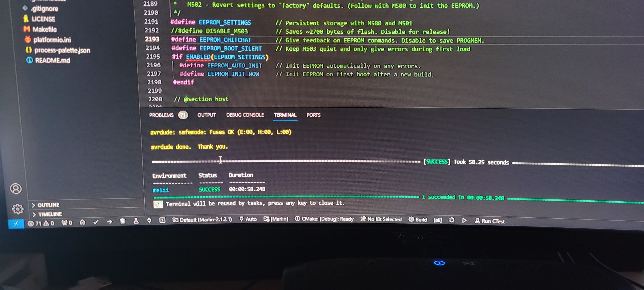Switch to the PROBLEMS tab
Viewport: 644px width, 290px height.
pos(161,115)
